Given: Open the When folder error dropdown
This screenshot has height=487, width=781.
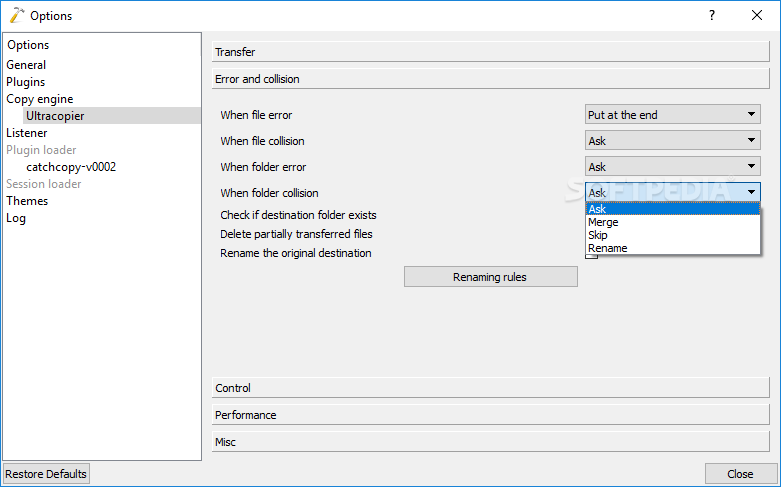Looking at the screenshot, I should tap(672, 167).
